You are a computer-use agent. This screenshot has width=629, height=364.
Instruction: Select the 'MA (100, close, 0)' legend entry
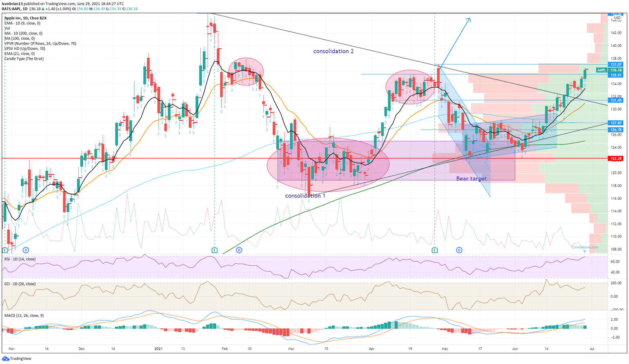(20, 38)
